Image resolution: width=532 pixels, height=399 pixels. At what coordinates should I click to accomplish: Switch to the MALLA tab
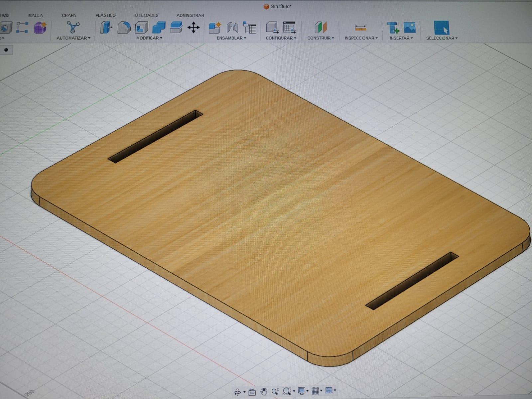(36, 15)
